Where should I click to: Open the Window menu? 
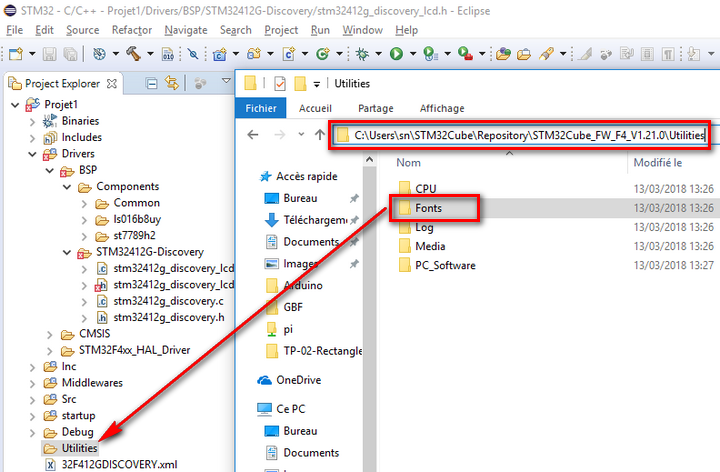[x=362, y=30]
